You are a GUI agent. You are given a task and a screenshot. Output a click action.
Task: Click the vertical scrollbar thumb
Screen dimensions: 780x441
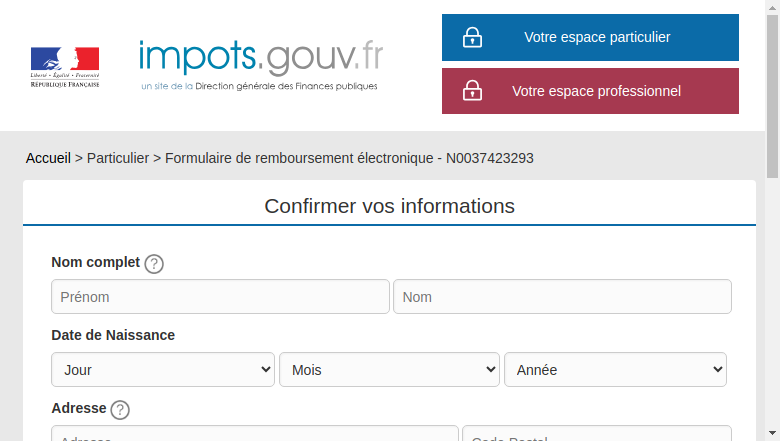click(773, 96)
